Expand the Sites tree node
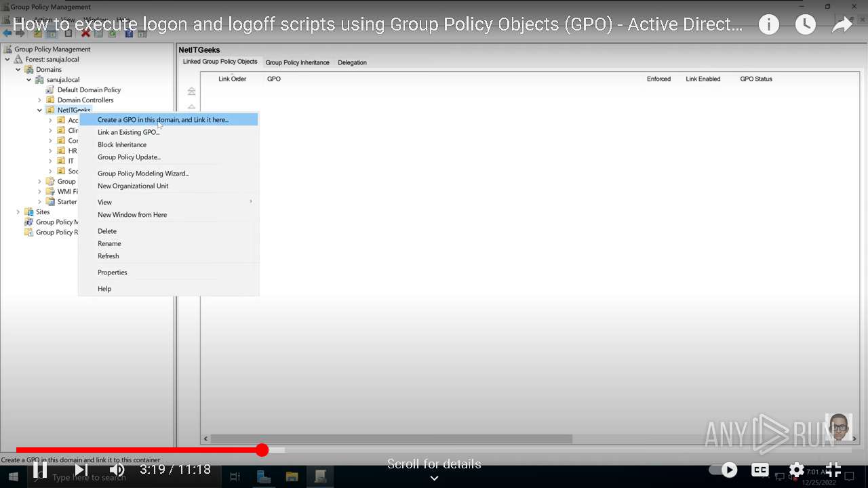Screen dimensions: 868x488 [18, 212]
